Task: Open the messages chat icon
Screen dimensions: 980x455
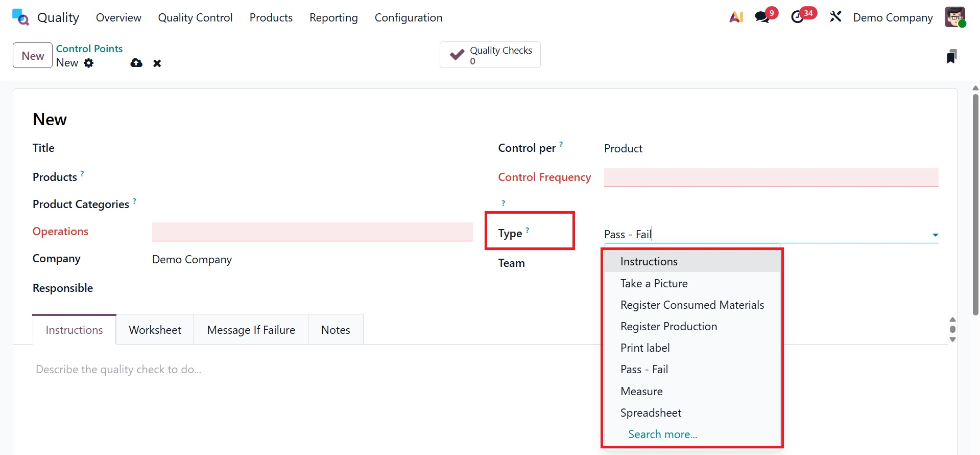Action: click(x=762, y=17)
